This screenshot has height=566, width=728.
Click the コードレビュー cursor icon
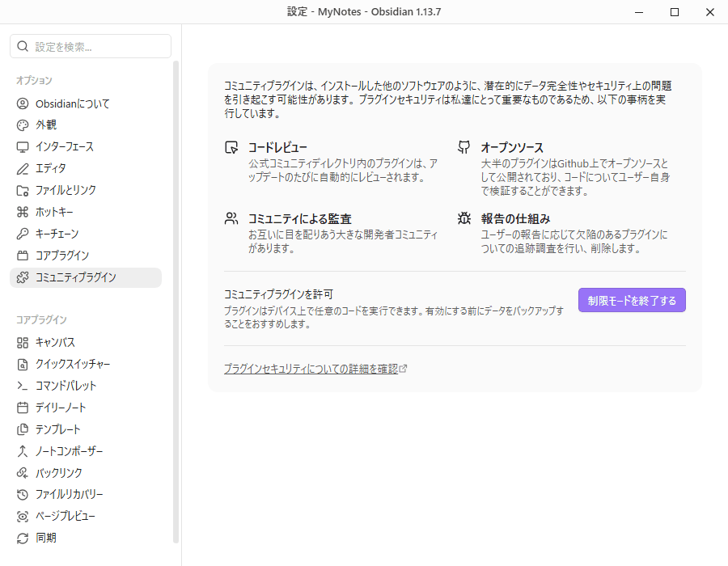point(231,147)
